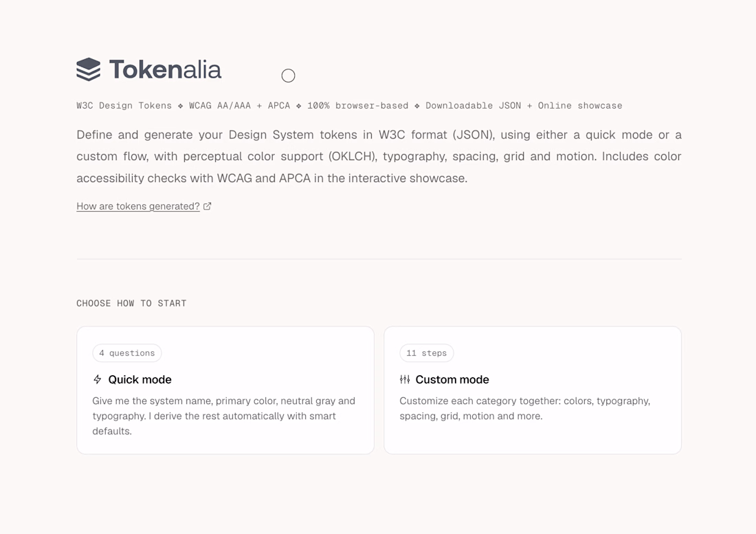Click the Custom mode description text
The image size is (756, 534).
coord(524,408)
